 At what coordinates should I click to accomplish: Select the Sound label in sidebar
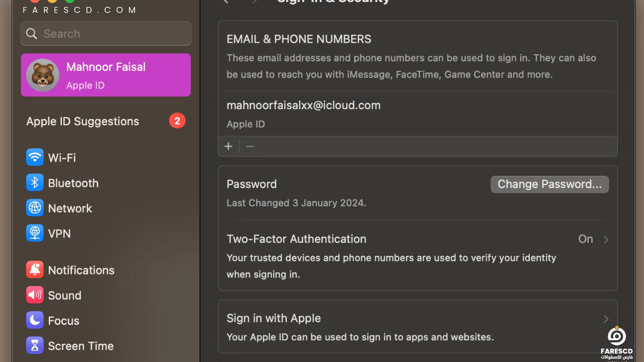tap(65, 296)
